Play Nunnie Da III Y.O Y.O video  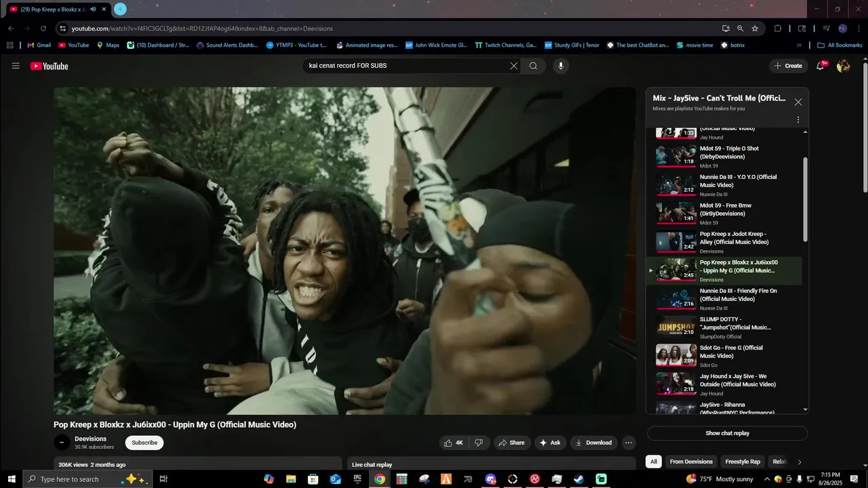point(724,184)
